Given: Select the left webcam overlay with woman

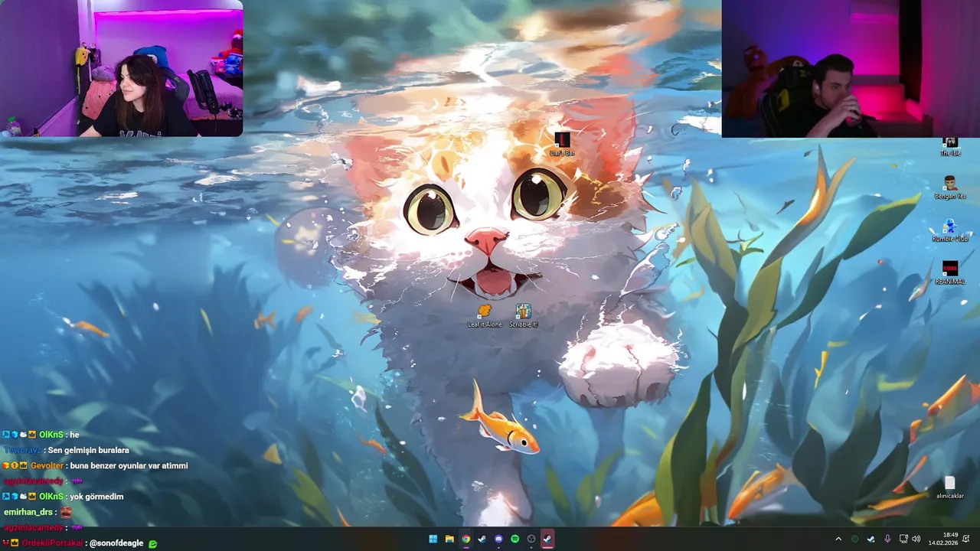Looking at the screenshot, I should coord(122,68).
